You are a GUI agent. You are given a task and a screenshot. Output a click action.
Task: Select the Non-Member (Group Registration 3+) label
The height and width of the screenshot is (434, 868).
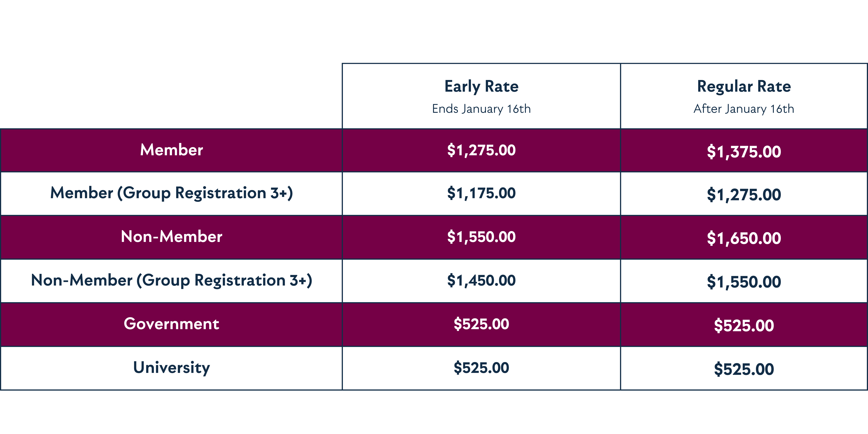(x=172, y=280)
